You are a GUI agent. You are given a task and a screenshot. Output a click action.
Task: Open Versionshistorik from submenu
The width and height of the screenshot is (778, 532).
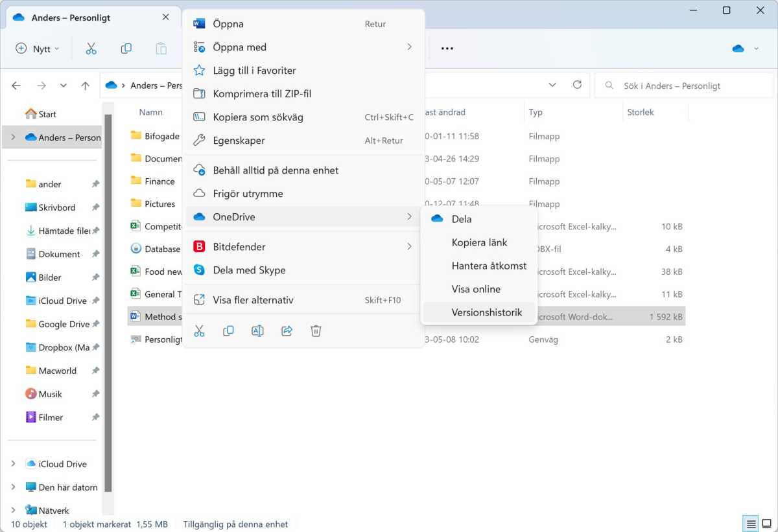click(x=479, y=312)
